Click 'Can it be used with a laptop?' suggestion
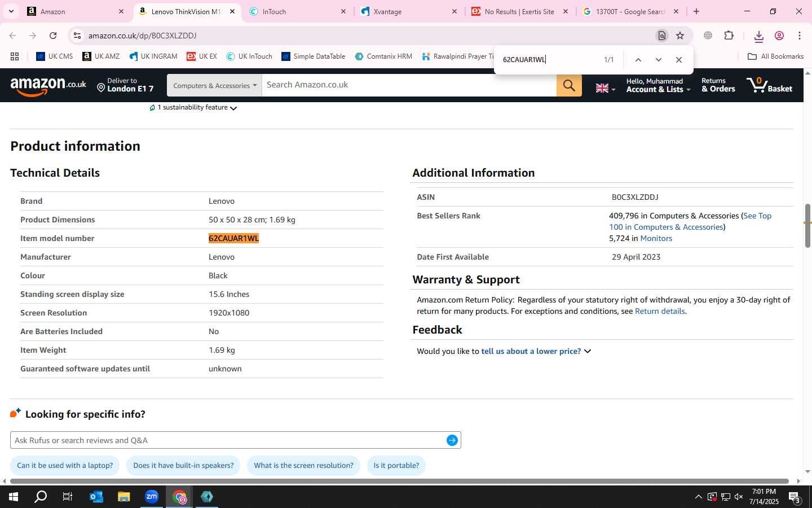The image size is (812, 508). [65, 466]
